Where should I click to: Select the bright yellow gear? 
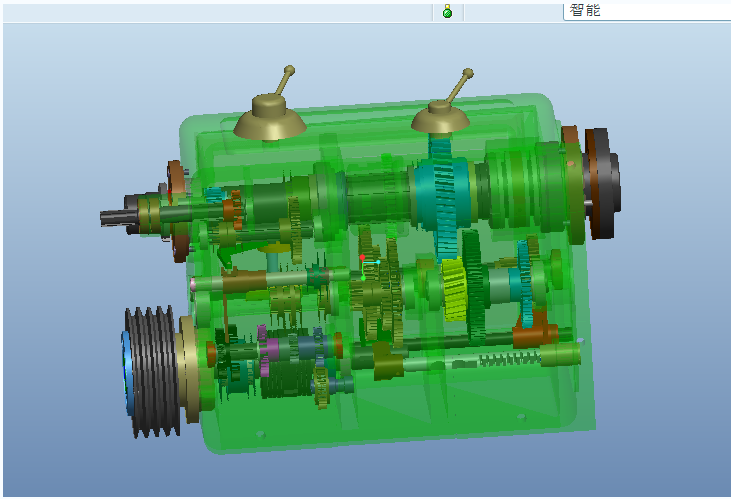click(454, 289)
